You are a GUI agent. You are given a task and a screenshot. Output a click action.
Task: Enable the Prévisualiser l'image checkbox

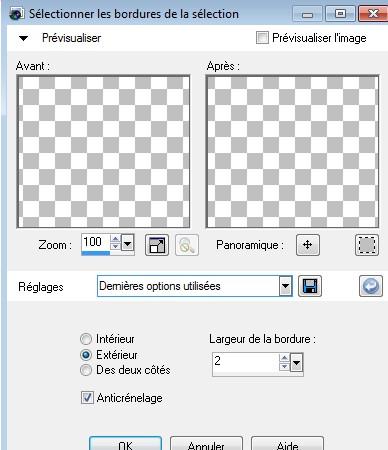tap(262, 38)
